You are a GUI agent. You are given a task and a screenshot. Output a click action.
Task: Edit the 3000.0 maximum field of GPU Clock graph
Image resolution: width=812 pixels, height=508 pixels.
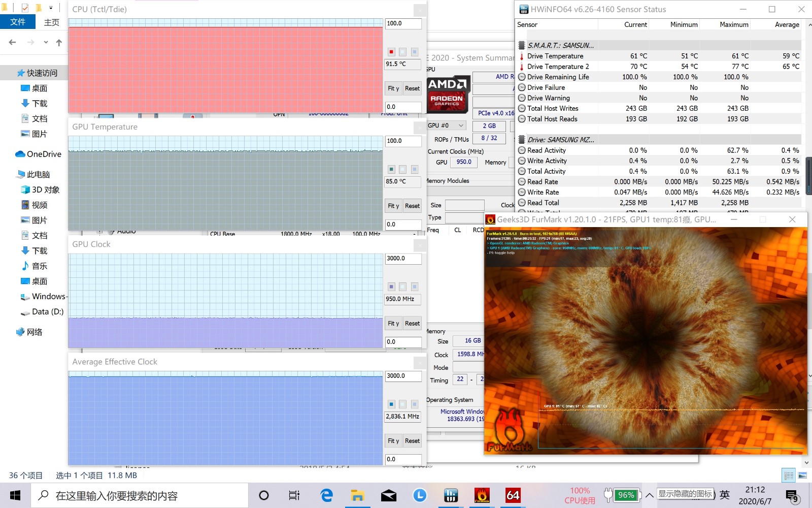[x=403, y=259]
